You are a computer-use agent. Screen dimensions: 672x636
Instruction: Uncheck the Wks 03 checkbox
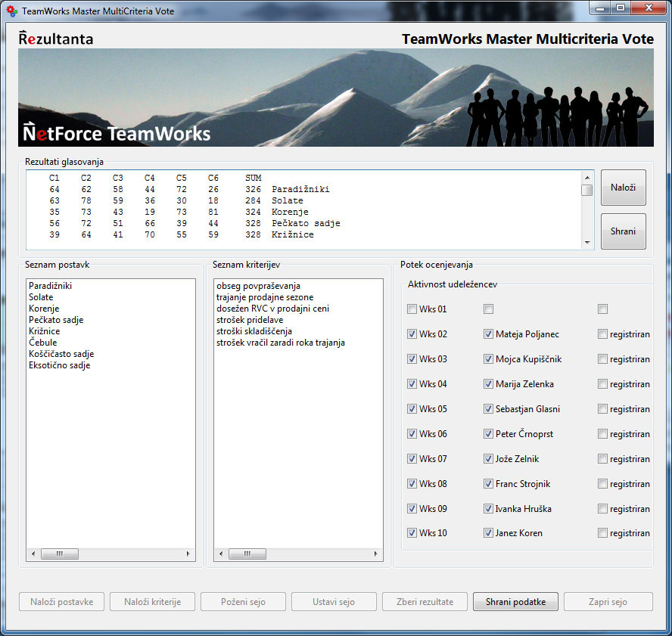coord(412,359)
